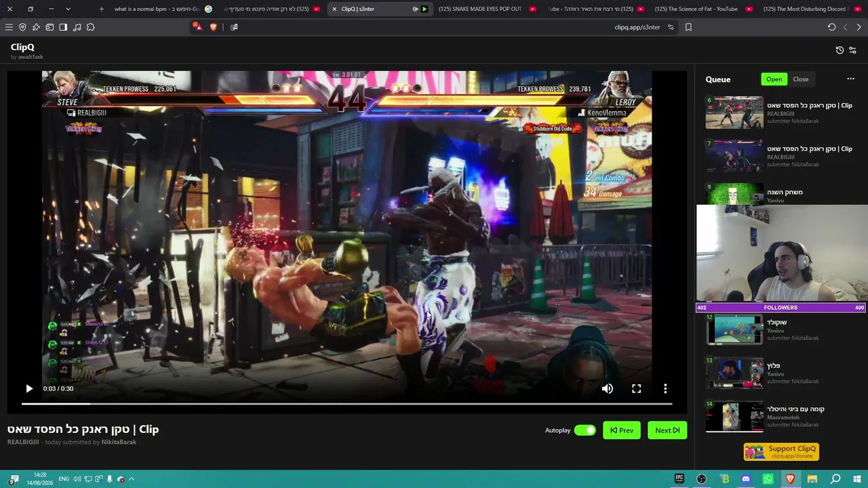
Task: Close the clip queue
Action: click(801, 79)
